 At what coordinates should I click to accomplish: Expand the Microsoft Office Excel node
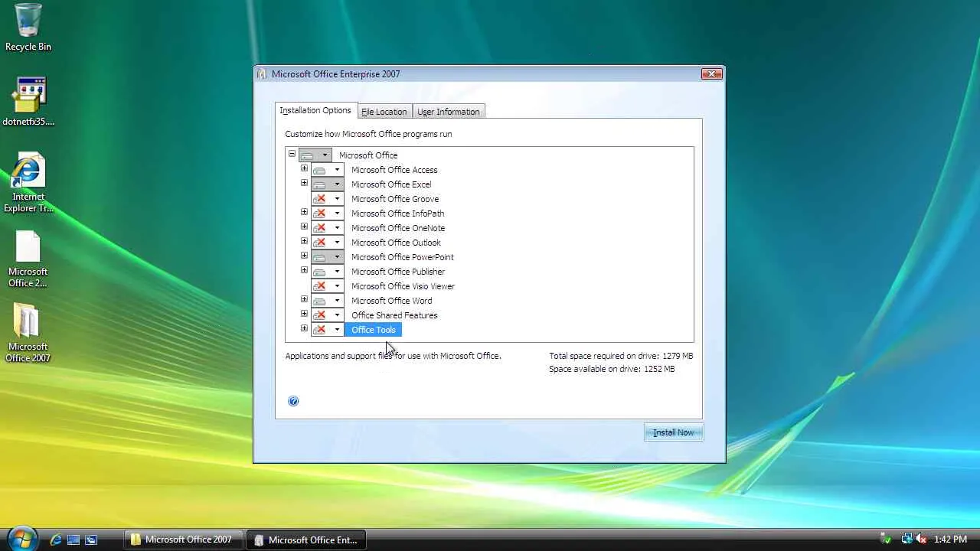304,183
